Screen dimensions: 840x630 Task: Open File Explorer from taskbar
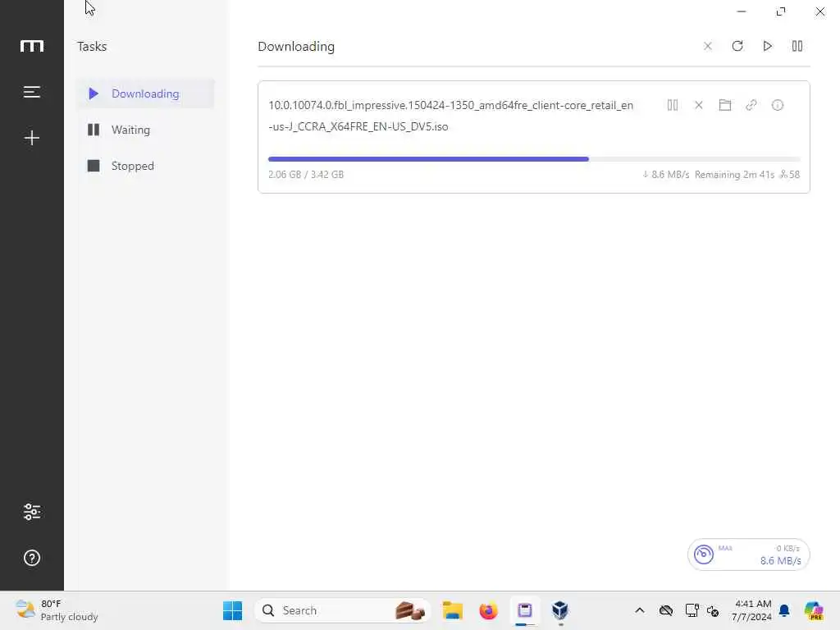[x=453, y=610]
